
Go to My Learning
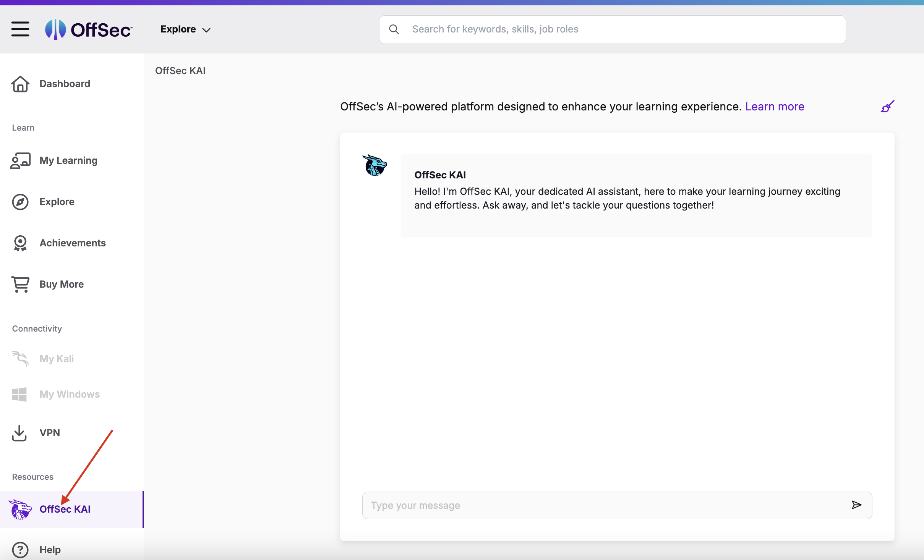pyautogui.click(x=68, y=160)
